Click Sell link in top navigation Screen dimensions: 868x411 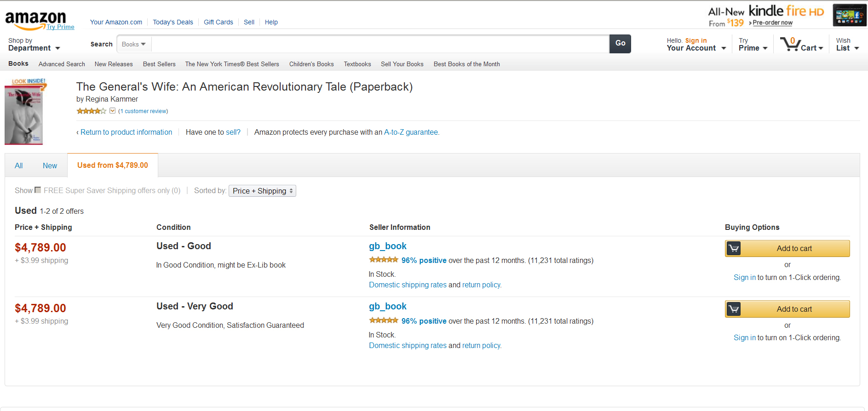click(249, 22)
